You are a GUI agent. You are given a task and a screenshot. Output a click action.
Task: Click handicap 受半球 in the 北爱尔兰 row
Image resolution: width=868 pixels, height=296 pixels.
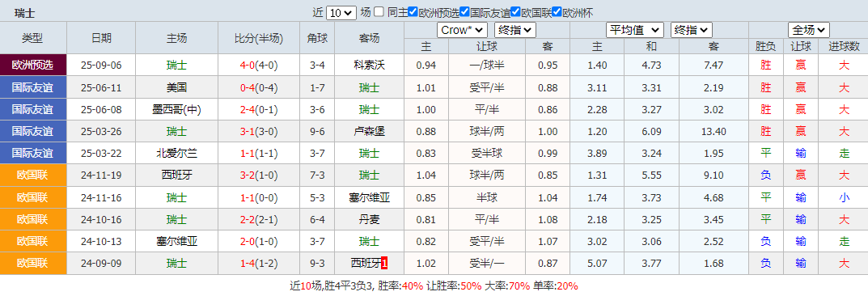(x=487, y=153)
